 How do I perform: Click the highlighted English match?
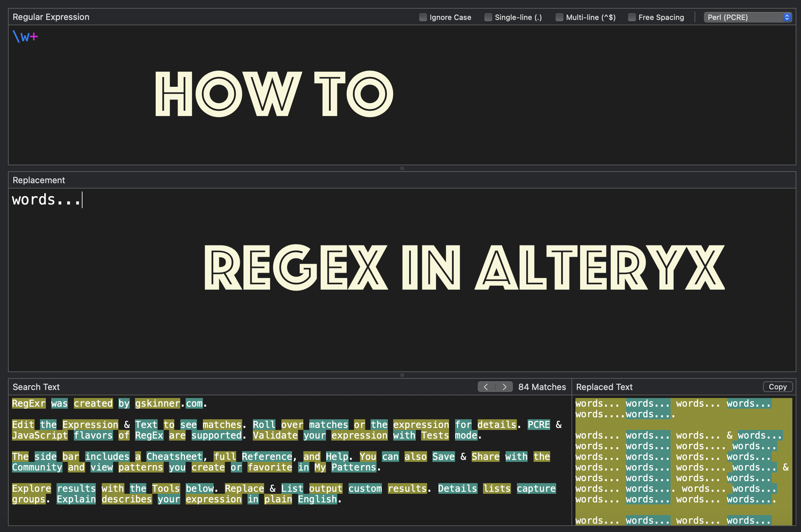(318, 499)
